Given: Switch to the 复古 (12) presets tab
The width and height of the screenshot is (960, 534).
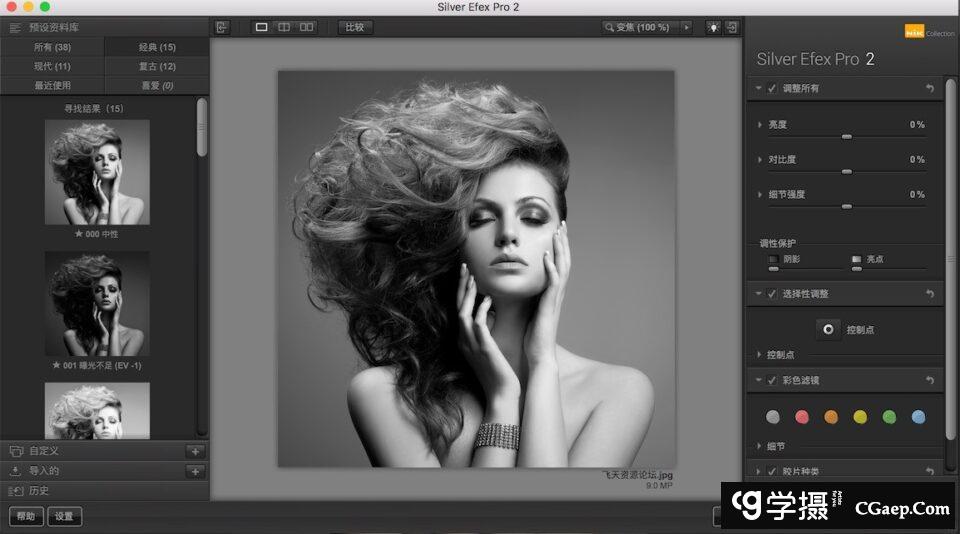Looking at the screenshot, I should [157, 66].
